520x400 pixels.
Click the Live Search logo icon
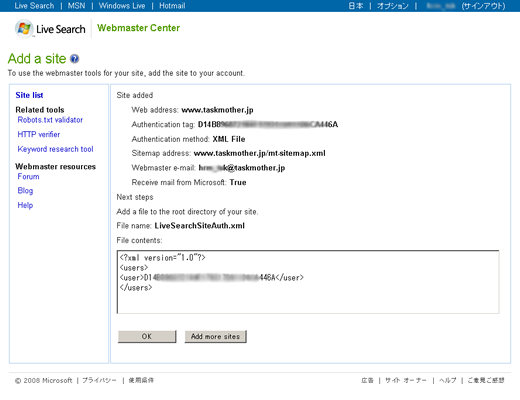tap(24, 29)
